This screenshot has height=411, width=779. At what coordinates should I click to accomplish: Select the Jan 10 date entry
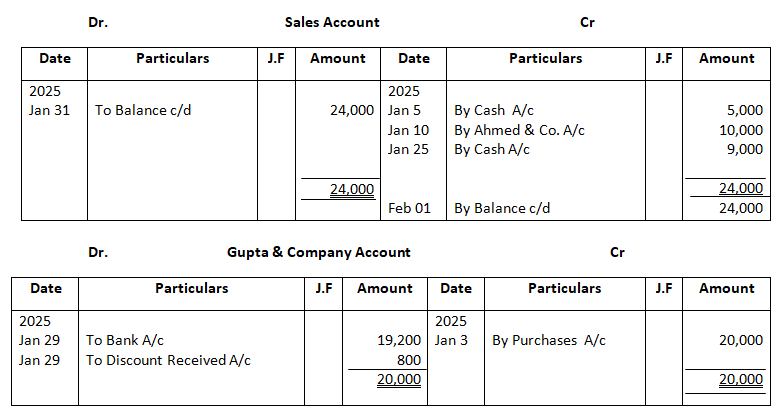(x=408, y=130)
